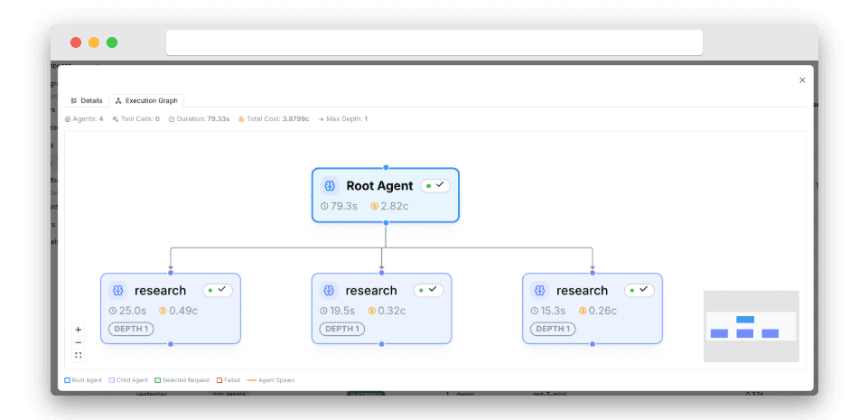Viewport: 868px width, 420px height.
Task: Select the research node title beside 25.0s
Action: pos(161,291)
